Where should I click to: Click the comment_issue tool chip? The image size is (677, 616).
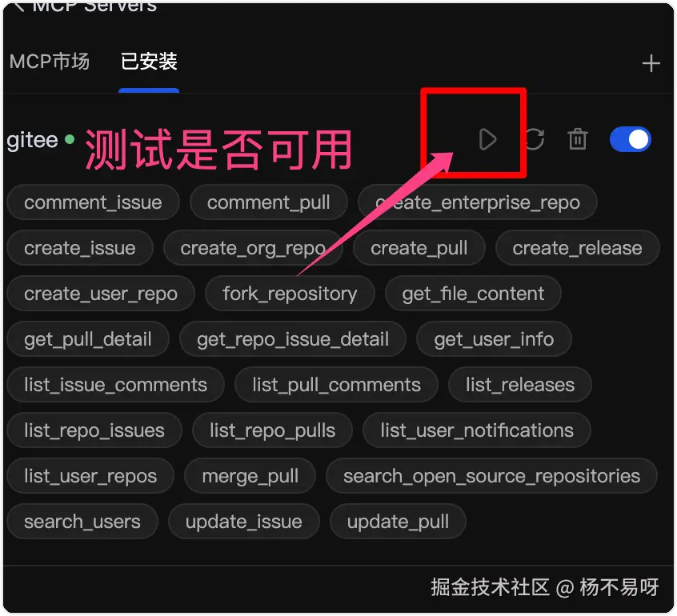click(x=94, y=202)
